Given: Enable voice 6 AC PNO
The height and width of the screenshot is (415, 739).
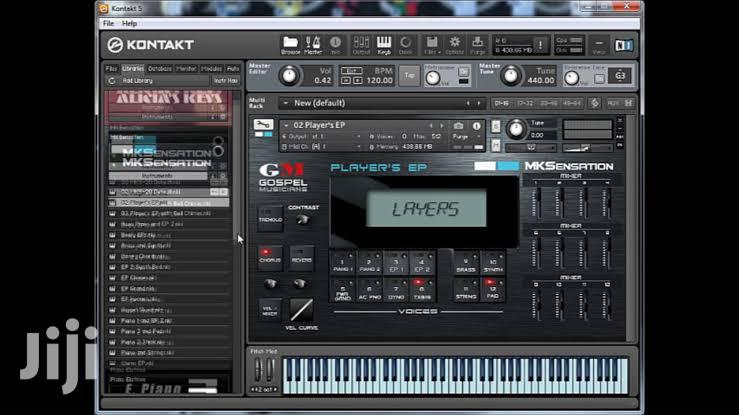Looking at the screenshot, I should pyautogui.click(x=370, y=290).
